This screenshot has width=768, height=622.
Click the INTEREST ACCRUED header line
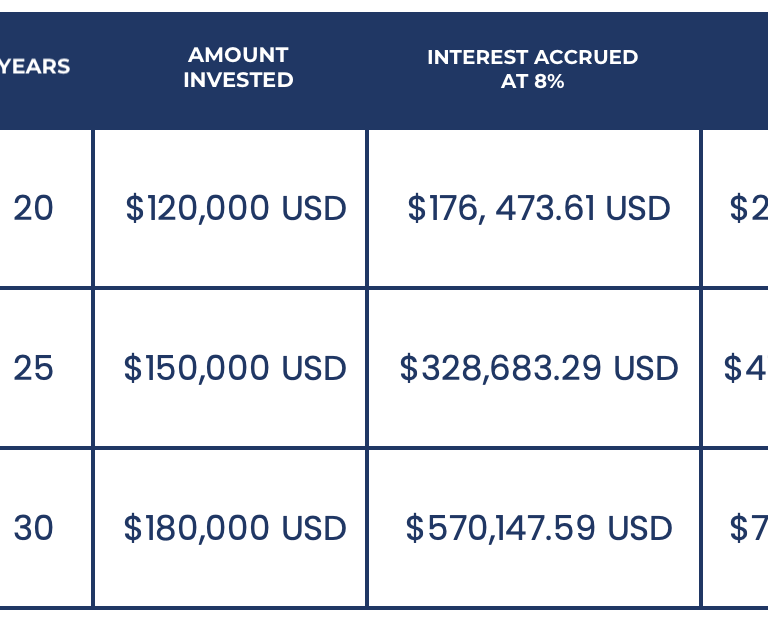532,57
